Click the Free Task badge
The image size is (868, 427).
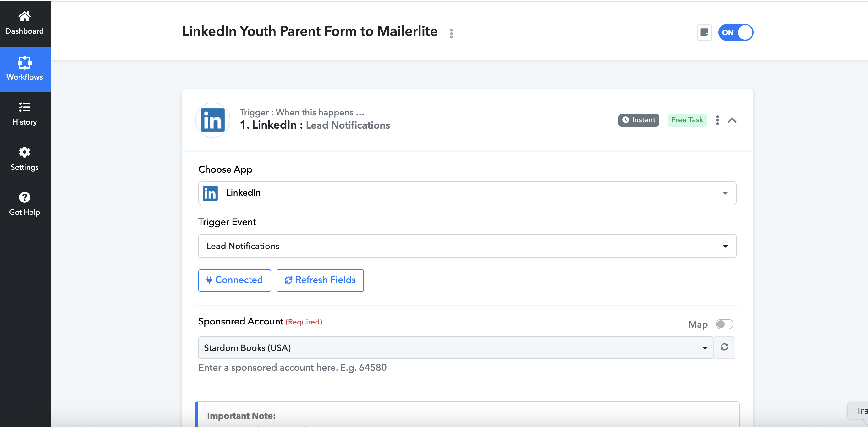pyautogui.click(x=687, y=120)
